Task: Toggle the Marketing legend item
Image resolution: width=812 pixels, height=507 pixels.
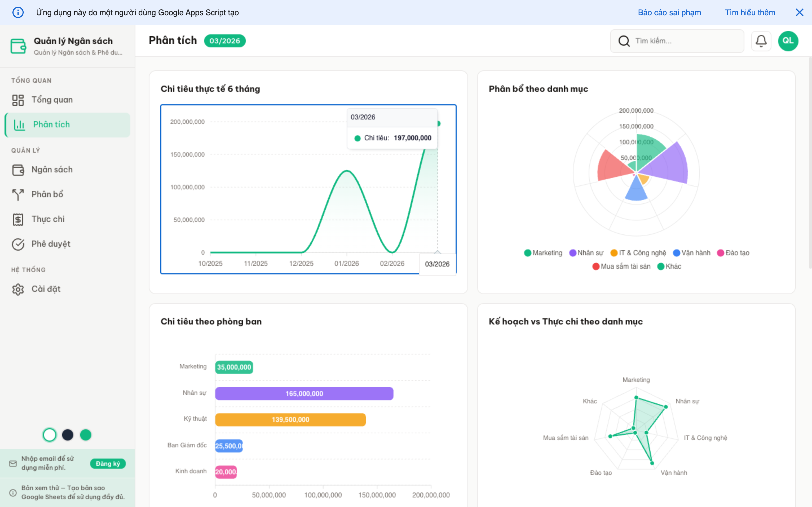Action: point(543,253)
